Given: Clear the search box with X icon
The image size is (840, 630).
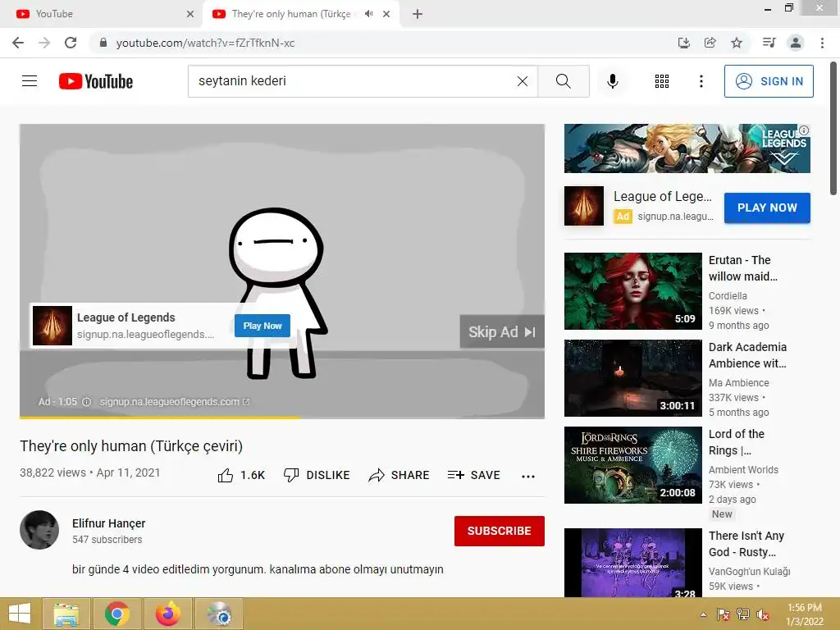Looking at the screenshot, I should click(523, 81).
